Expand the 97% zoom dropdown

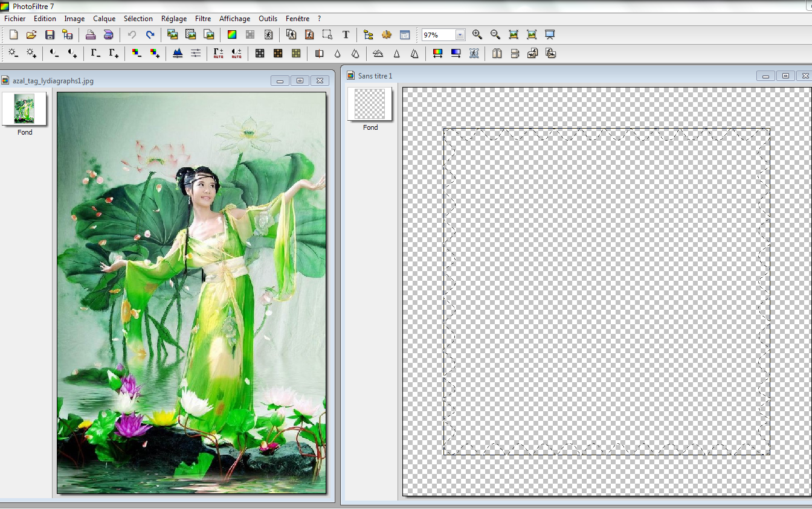[x=460, y=35]
